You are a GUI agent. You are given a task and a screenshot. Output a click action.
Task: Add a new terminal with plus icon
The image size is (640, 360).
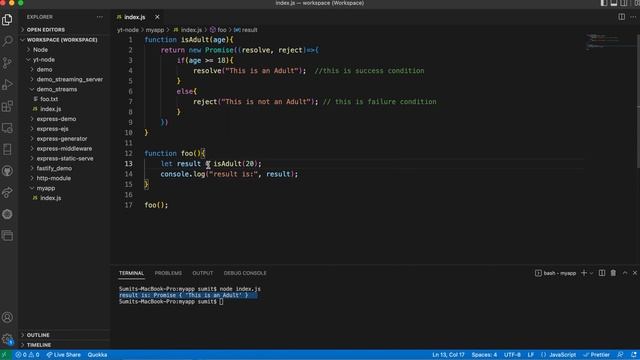[584, 273]
